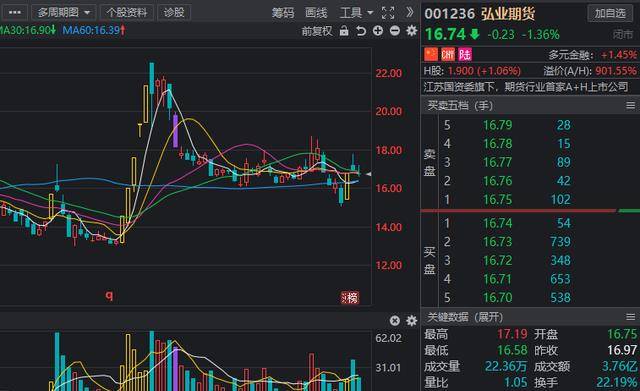640x391 pixels.
Task: Open the 多周期图 dropdown
Action: point(64,12)
